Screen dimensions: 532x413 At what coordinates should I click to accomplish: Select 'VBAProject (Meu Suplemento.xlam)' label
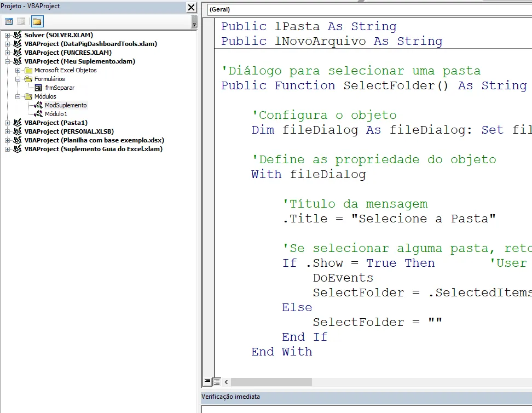pyautogui.click(x=80, y=61)
